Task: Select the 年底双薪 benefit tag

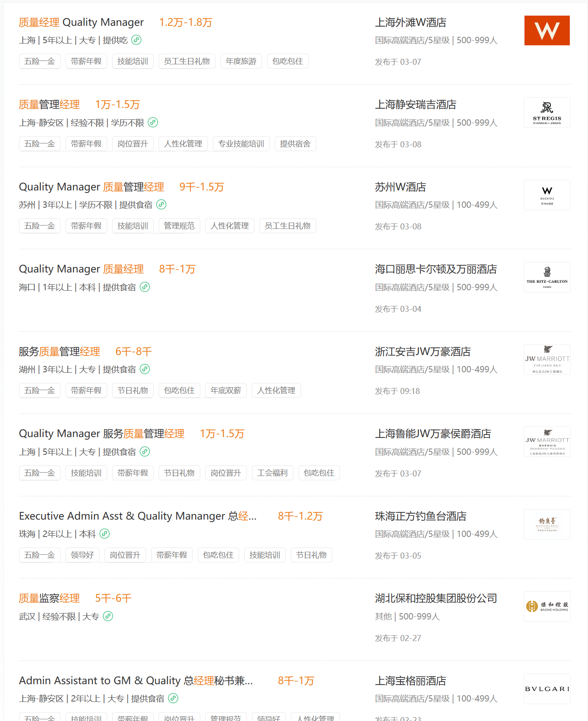Action: tap(226, 391)
